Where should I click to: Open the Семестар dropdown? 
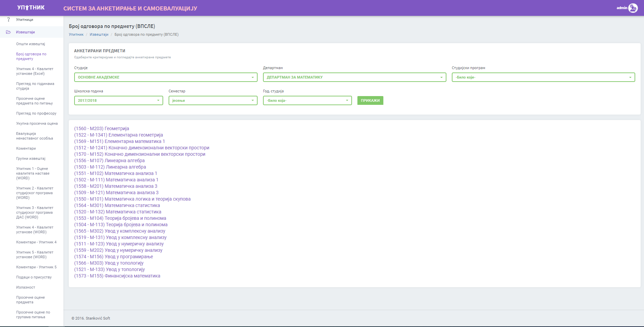point(213,100)
